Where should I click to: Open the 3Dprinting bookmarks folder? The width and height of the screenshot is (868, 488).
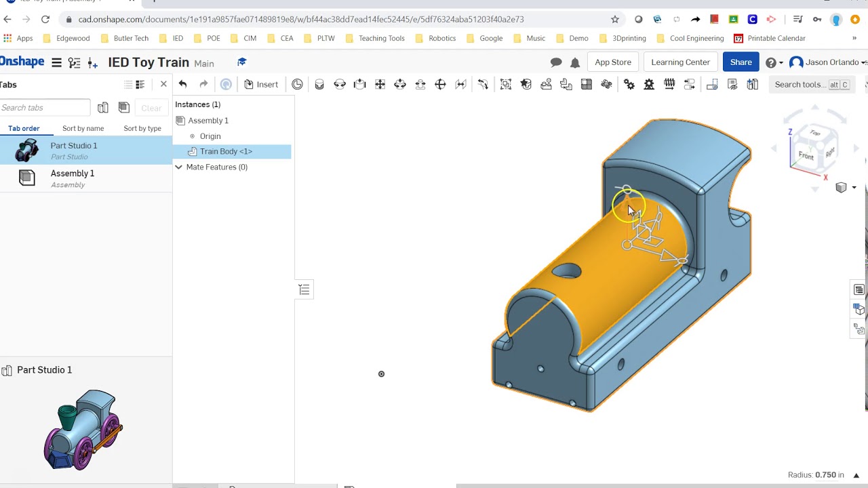[623, 38]
